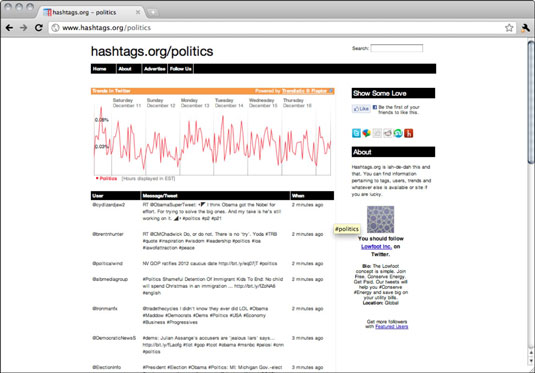Click the Saturday December 11 chart label
The width and height of the screenshot is (535, 373).
click(x=127, y=103)
